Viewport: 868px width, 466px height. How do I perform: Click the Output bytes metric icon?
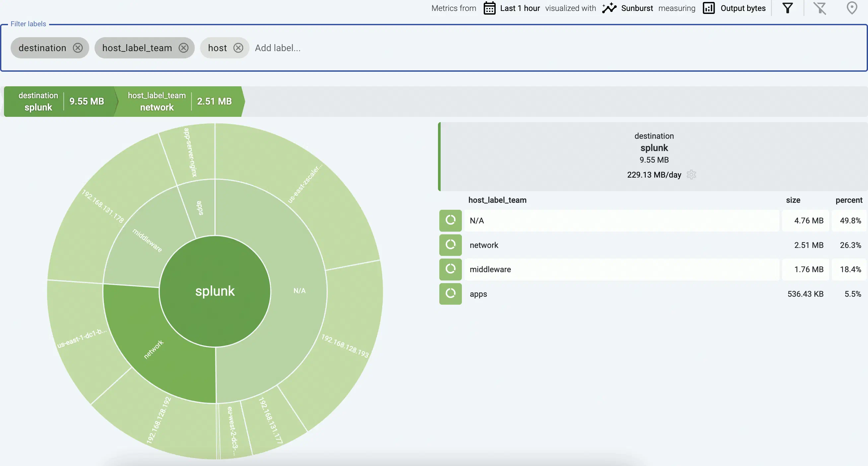coord(709,8)
